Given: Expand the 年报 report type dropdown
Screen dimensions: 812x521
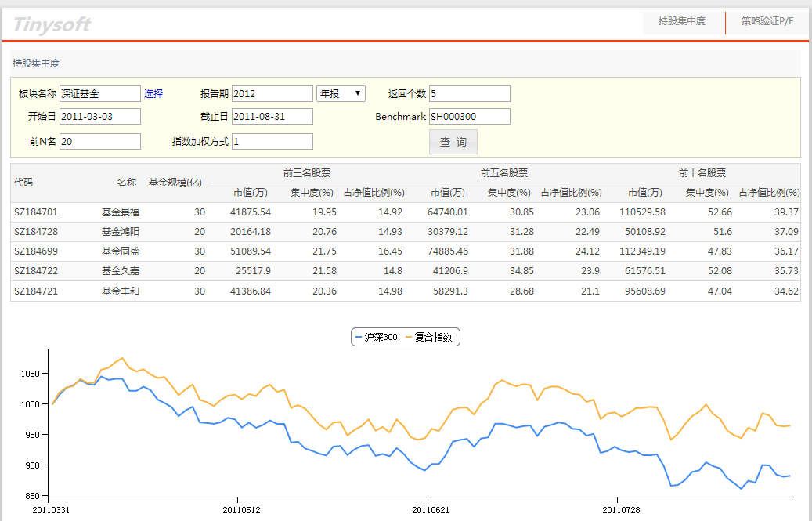Looking at the screenshot, I should (x=341, y=94).
